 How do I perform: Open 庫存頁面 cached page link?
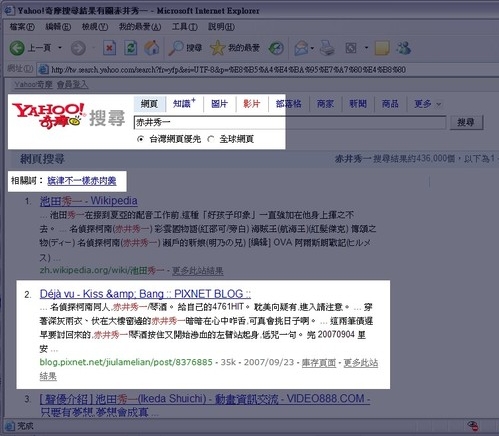click(319, 363)
